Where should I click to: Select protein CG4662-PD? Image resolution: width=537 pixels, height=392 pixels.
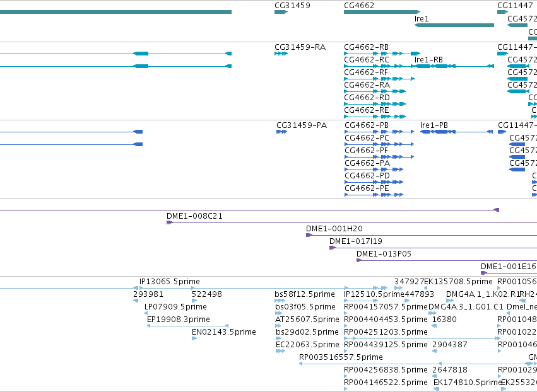[x=367, y=175]
